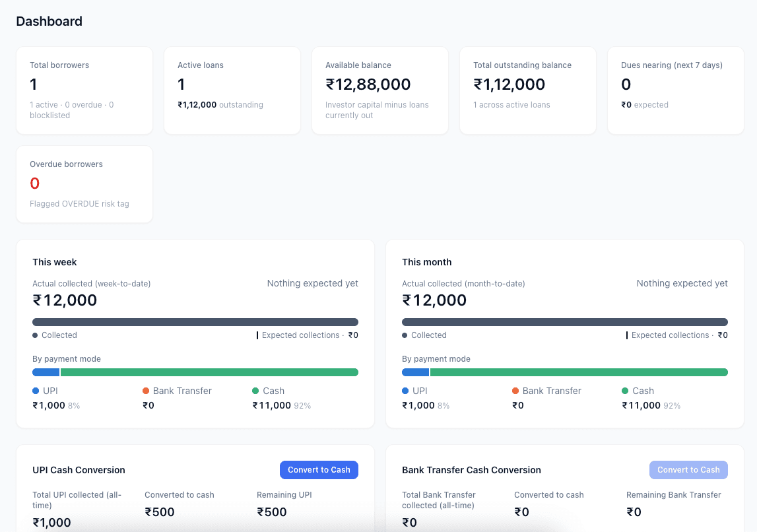
Task: Click the Total UPI collected ₹1,000 value
Action: coord(51,522)
